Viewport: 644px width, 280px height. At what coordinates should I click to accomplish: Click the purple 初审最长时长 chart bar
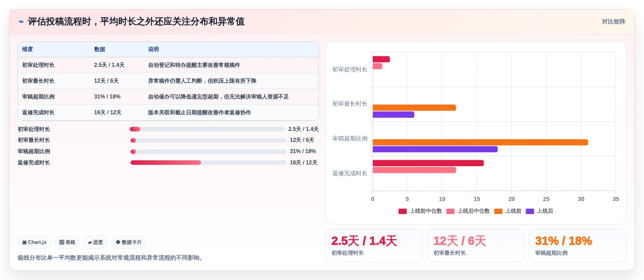tap(393, 115)
